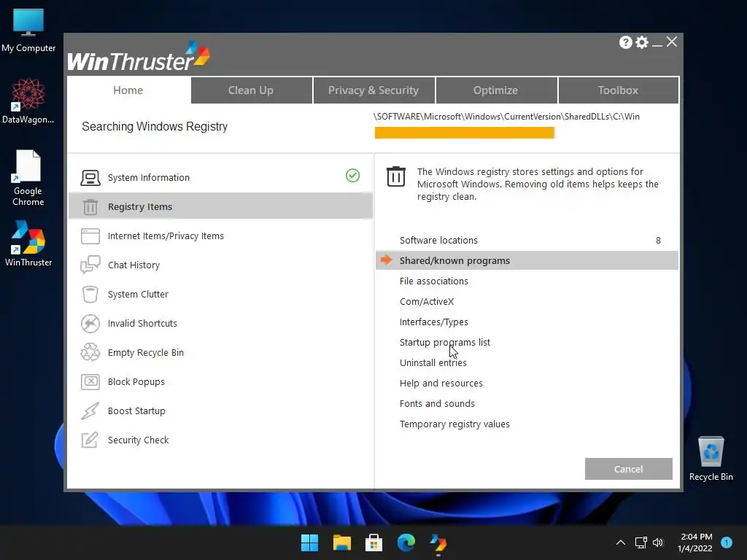Select System Clutter label
The image size is (747, 560).
[x=138, y=295]
